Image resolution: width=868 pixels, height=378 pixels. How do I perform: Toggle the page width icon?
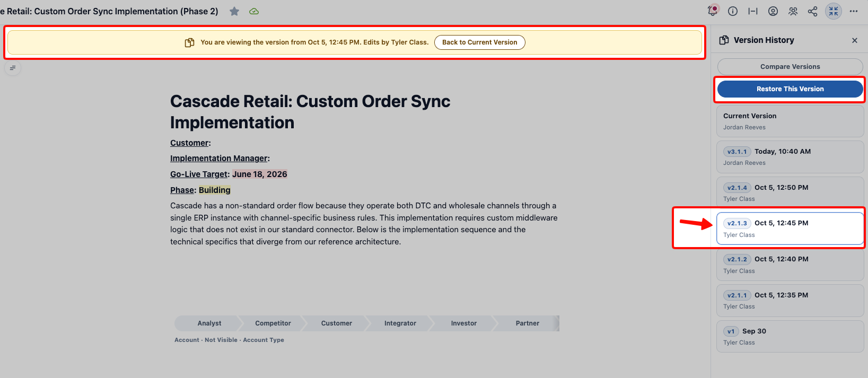[x=753, y=11]
